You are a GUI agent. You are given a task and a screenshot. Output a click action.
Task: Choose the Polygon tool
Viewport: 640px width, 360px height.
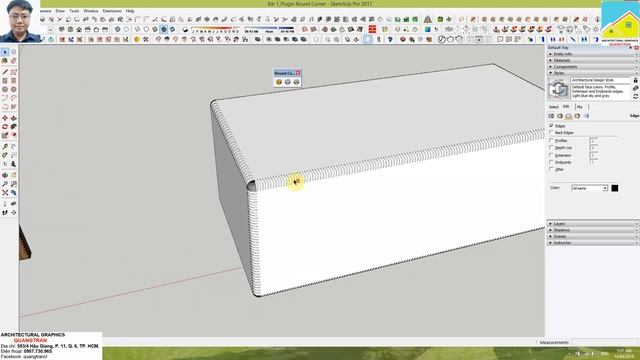point(13,89)
